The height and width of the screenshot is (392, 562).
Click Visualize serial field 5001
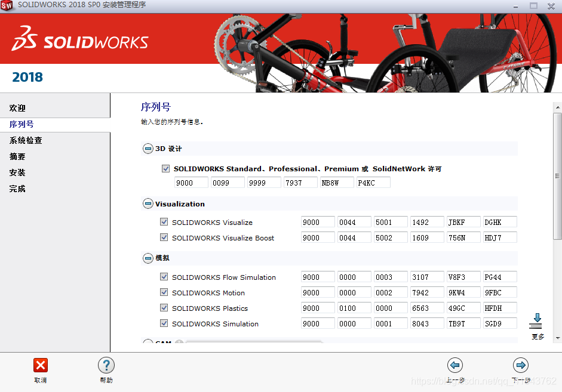391,222
